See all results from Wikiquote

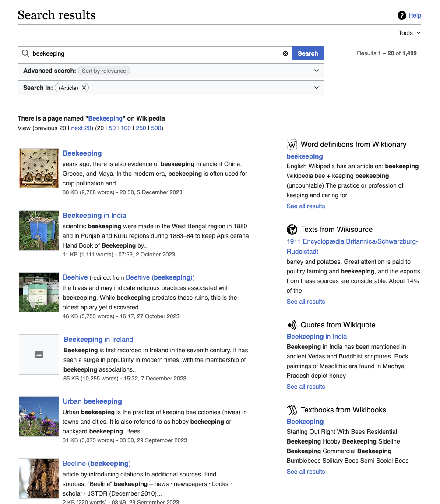(306, 387)
